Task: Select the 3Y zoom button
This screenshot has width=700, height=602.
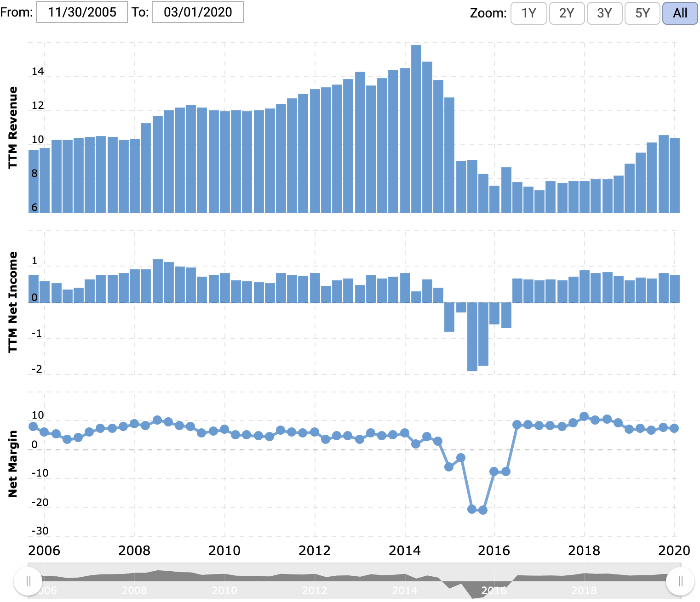Action: (604, 13)
